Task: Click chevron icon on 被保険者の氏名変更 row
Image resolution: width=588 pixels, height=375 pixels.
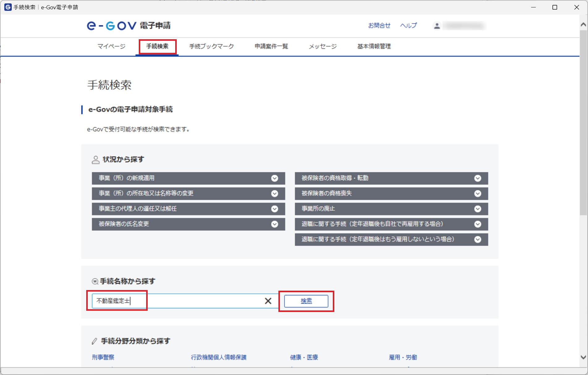Action: [x=274, y=224]
